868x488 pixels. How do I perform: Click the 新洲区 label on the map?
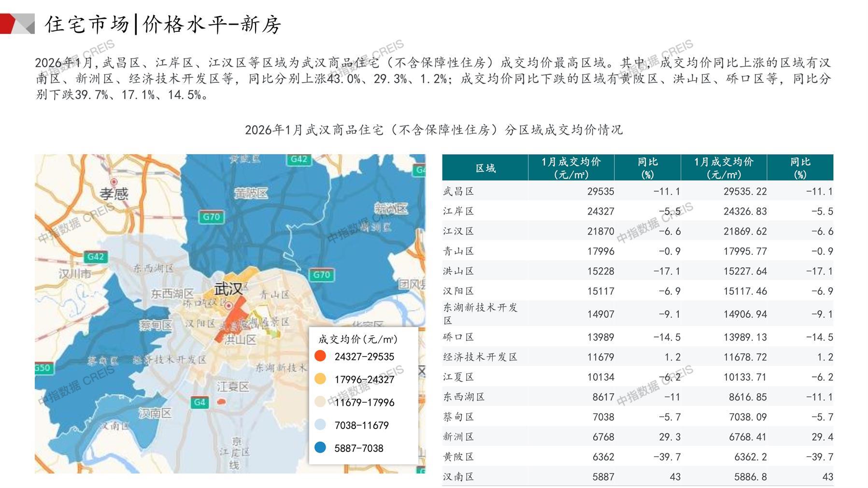click(x=391, y=209)
